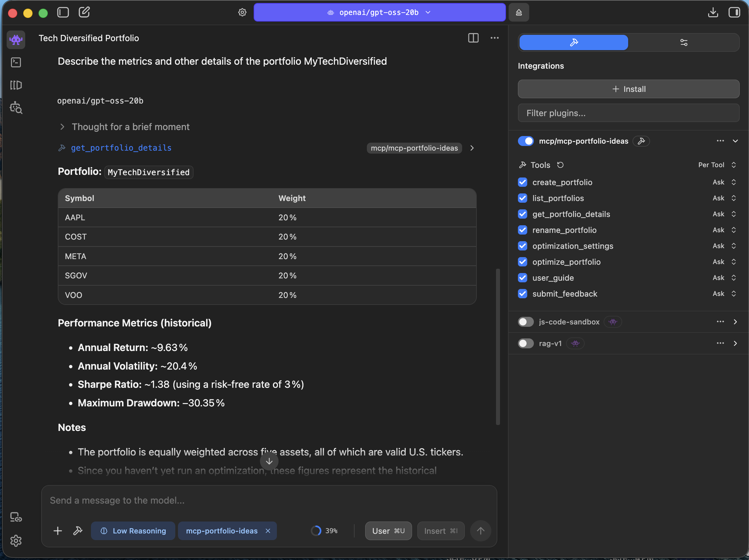Toggle the Low Reasoning button
Screen dimensions: 749x560
coord(133,531)
